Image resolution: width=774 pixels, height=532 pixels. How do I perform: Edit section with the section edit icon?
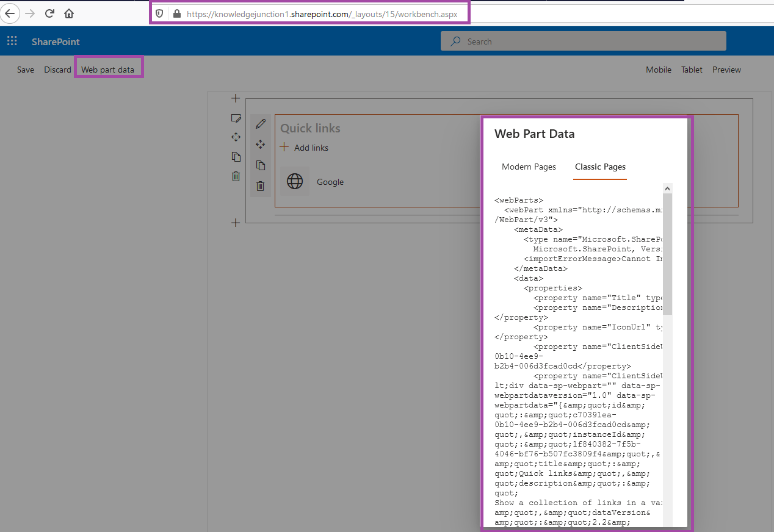pos(236,118)
